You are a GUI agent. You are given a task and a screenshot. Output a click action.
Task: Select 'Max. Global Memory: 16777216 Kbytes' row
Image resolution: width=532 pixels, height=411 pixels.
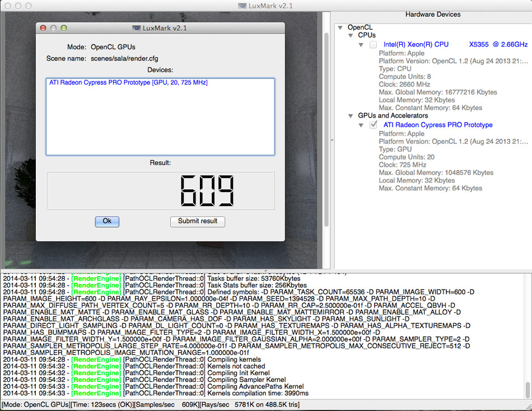click(438, 92)
